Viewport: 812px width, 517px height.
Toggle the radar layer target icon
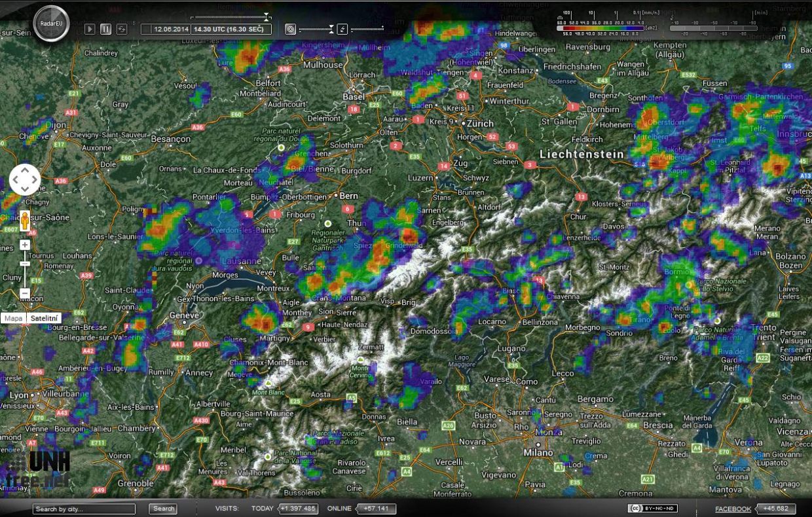point(291,29)
